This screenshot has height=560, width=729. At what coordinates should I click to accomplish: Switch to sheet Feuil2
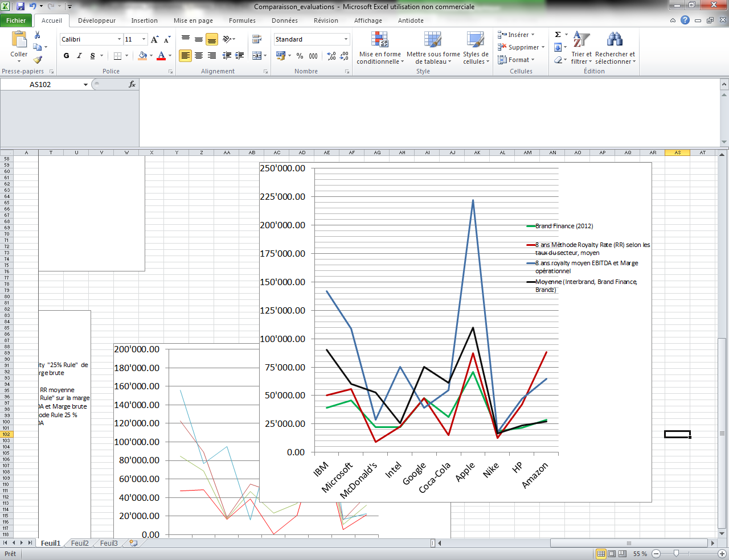(80, 543)
